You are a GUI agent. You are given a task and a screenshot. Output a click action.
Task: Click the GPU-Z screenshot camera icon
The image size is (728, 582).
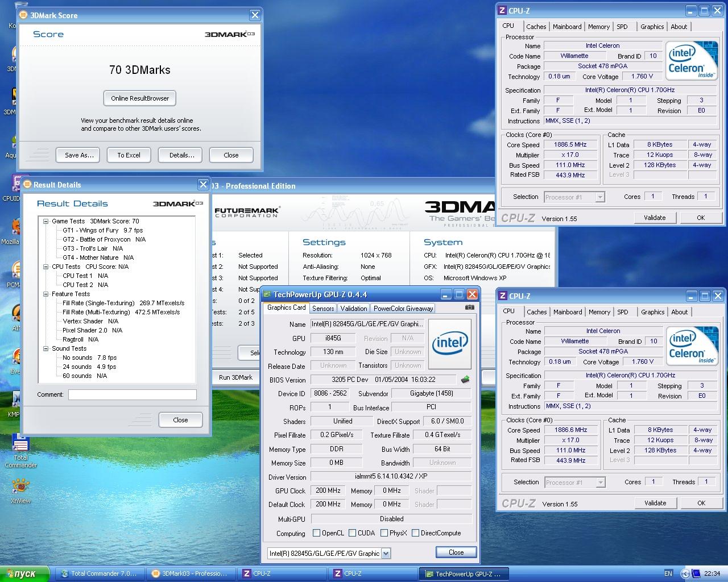tap(469, 307)
